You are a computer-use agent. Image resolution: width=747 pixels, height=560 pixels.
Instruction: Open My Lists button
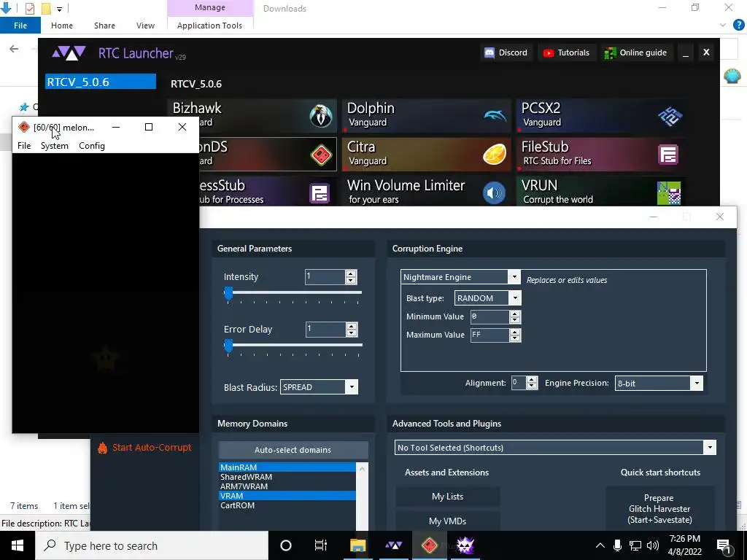pyautogui.click(x=448, y=497)
